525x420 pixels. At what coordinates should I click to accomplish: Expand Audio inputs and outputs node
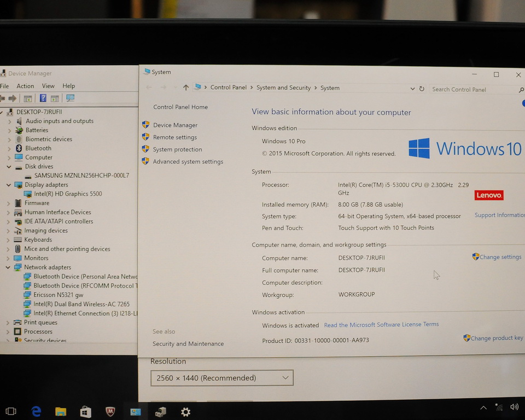9,121
